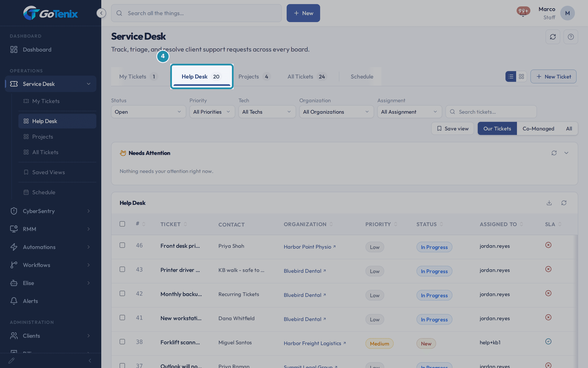Click the SLA check icon for ticket 38
Screen dimensions: 588x368
coord(548,341)
